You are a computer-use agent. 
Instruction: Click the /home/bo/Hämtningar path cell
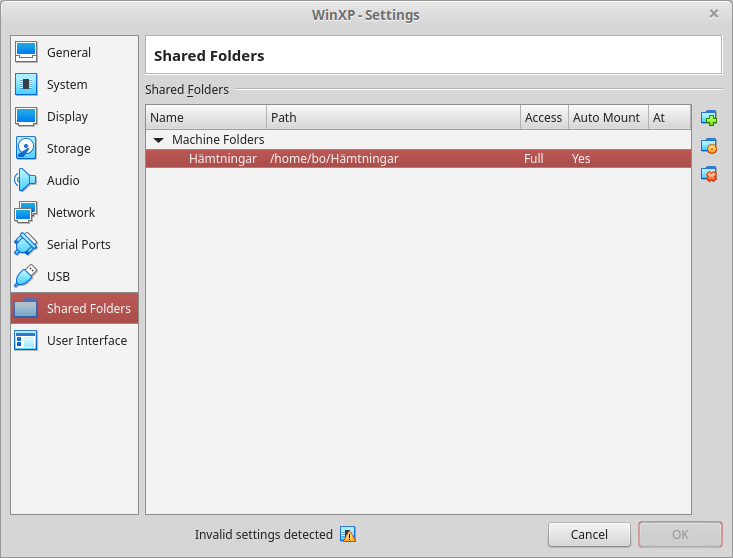click(334, 159)
